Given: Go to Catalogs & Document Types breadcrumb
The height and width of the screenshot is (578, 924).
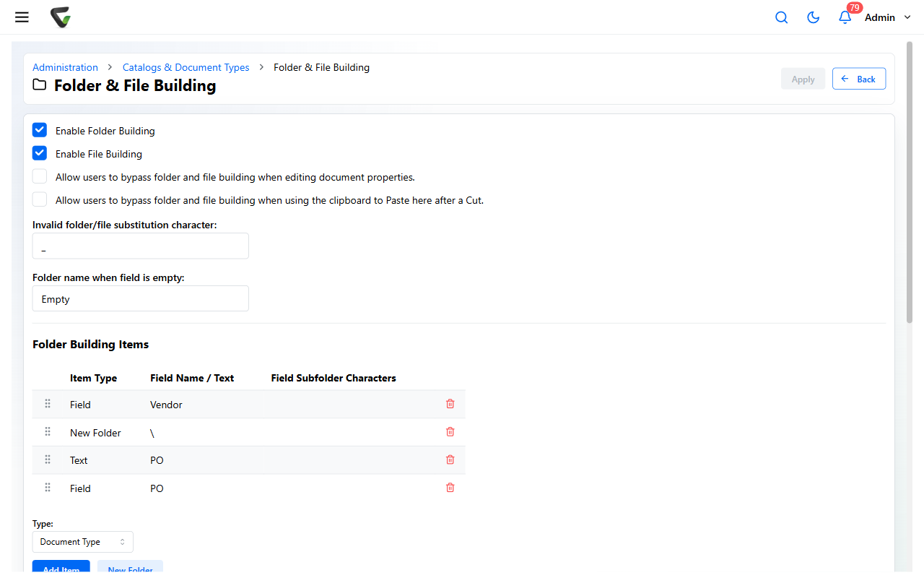Looking at the screenshot, I should pyautogui.click(x=186, y=67).
